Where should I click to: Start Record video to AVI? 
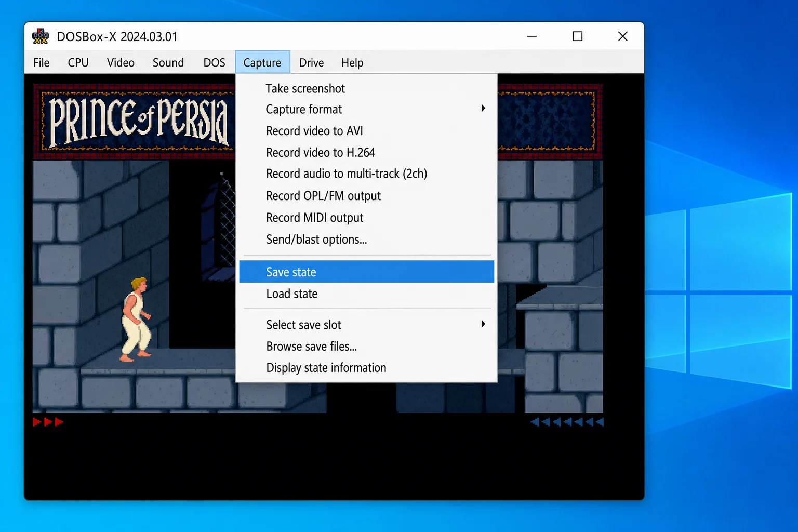366,131
